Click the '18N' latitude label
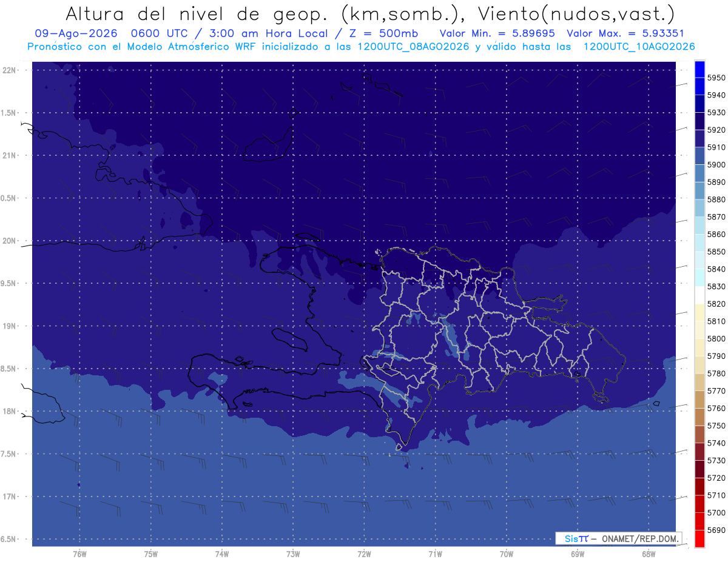728x562 pixels. 10,411
